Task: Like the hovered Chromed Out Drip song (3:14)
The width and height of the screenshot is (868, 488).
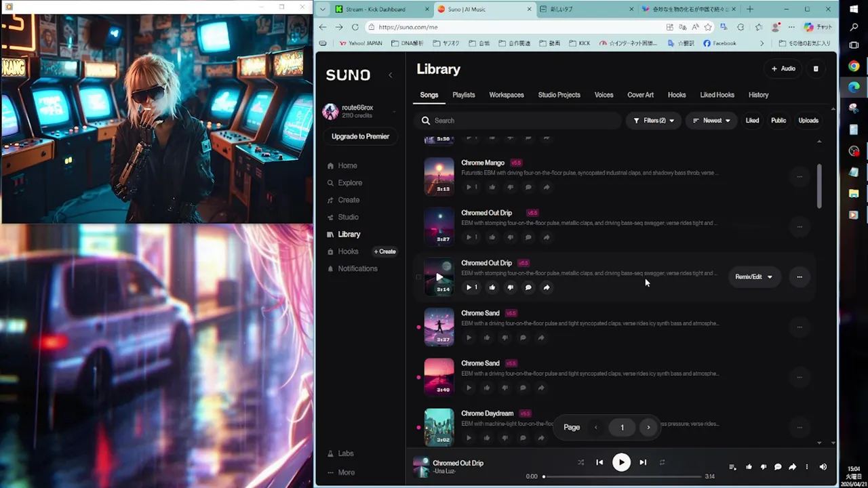Action: click(x=492, y=287)
